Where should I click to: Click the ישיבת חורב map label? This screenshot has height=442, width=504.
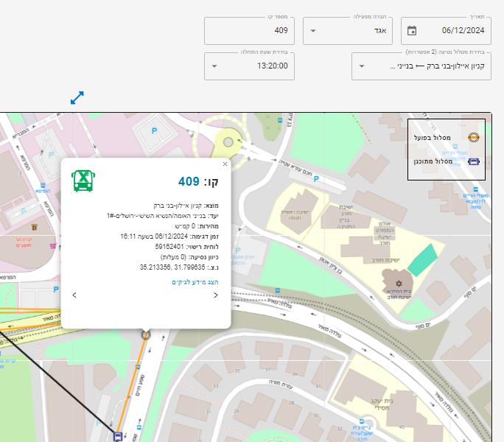385,260
